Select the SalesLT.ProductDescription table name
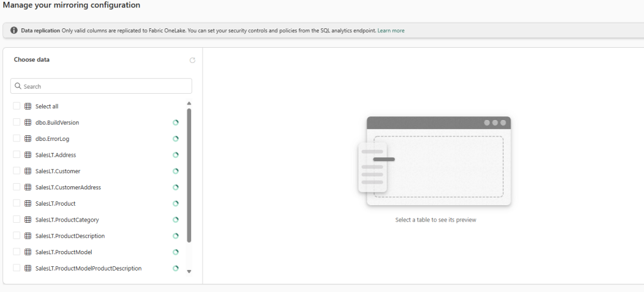 click(70, 236)
